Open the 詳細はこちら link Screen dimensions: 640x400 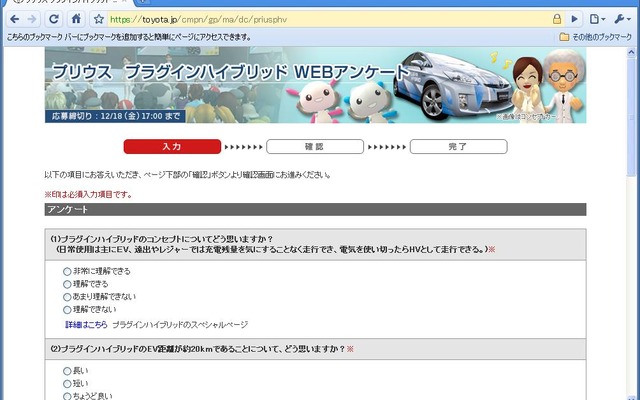[x=86, y=325]
